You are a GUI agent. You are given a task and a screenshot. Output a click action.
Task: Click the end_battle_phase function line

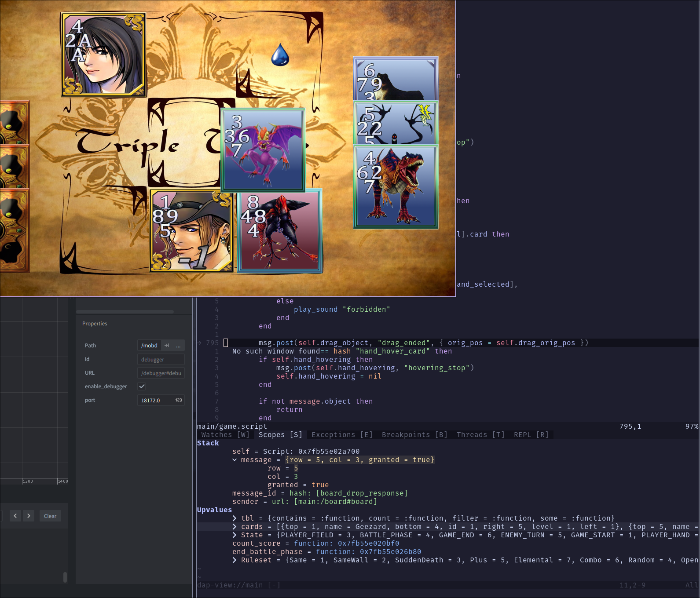click(x=326, y=552)
